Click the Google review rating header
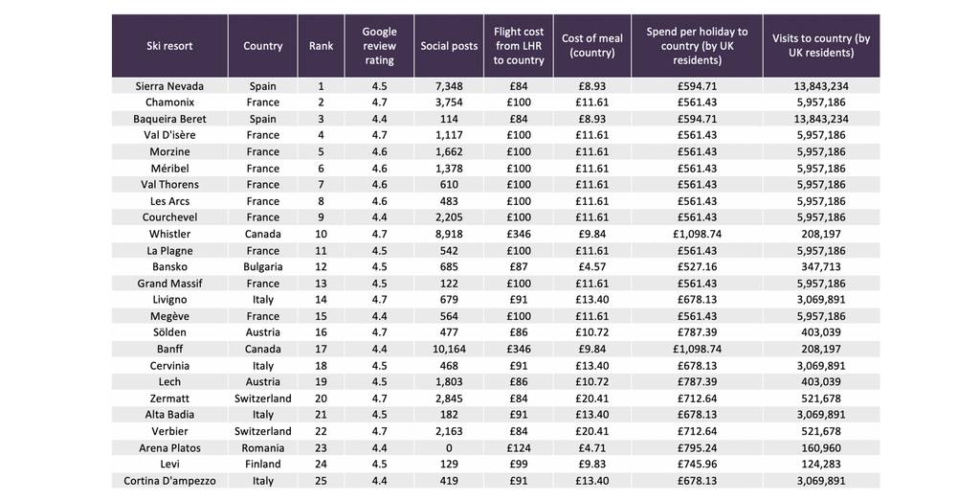This screenshot has height=501, width=980. coord(379,46)
